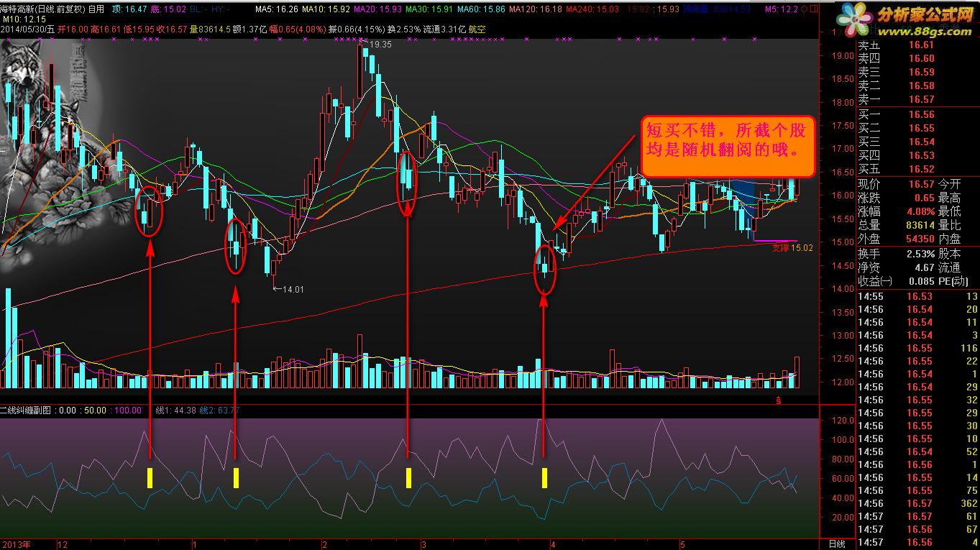Click the month 5 marker on the time axis
The width and height of the screenshot is (980, 550).
[x=683, y=544]
